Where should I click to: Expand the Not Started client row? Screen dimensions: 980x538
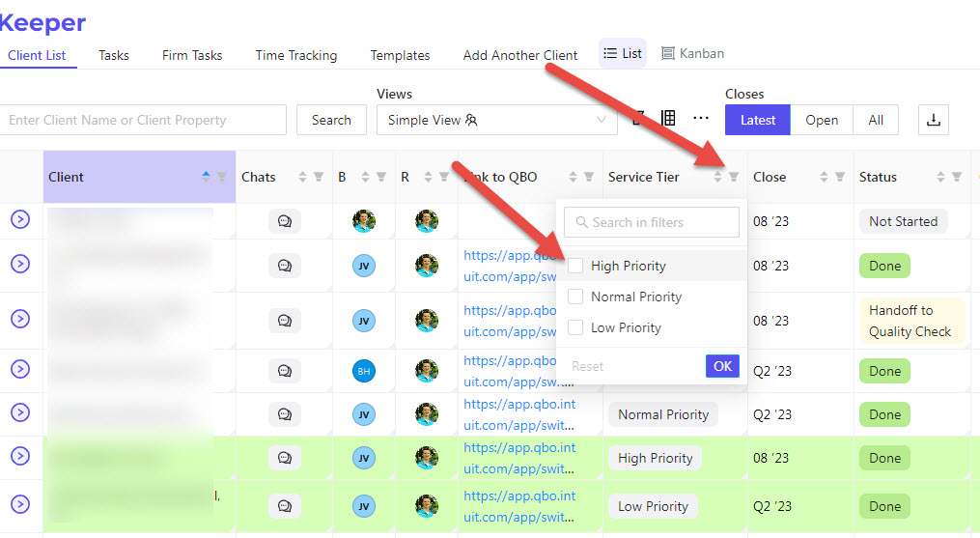pyautogui.click(x=20, y=219)
